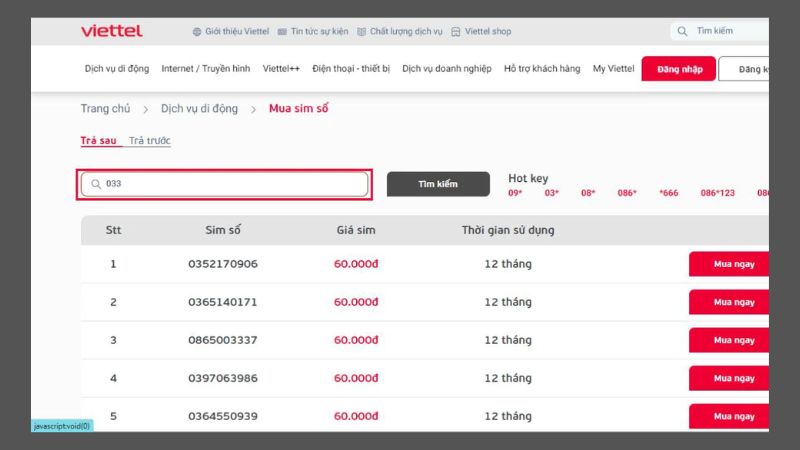
Task: Click sim number 0865003337
Action: 223,340
